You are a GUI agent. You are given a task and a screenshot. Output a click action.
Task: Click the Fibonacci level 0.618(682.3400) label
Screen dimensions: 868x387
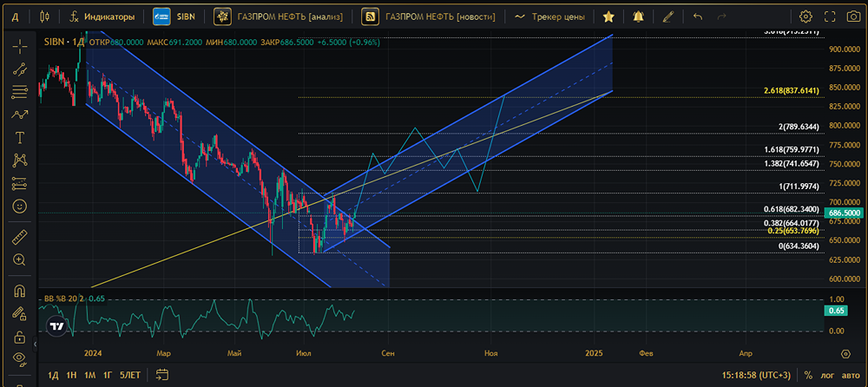click(791, 209)
